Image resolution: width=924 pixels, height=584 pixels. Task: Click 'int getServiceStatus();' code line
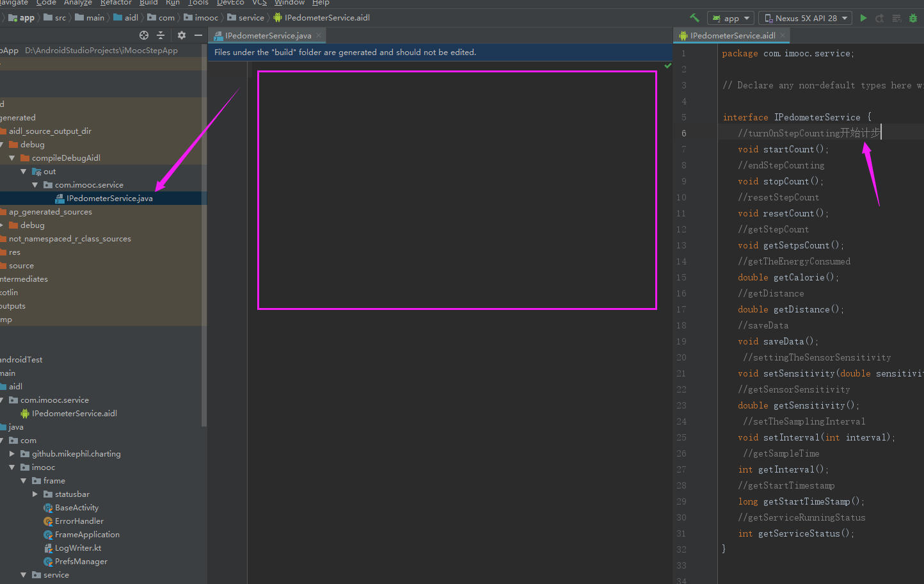(x=796, y=533)
